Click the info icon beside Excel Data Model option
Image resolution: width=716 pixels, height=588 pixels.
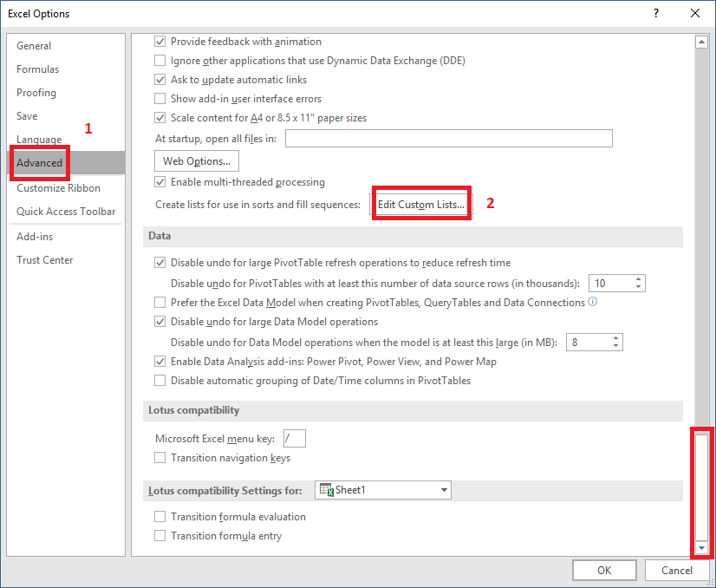[x=593, y=303]
